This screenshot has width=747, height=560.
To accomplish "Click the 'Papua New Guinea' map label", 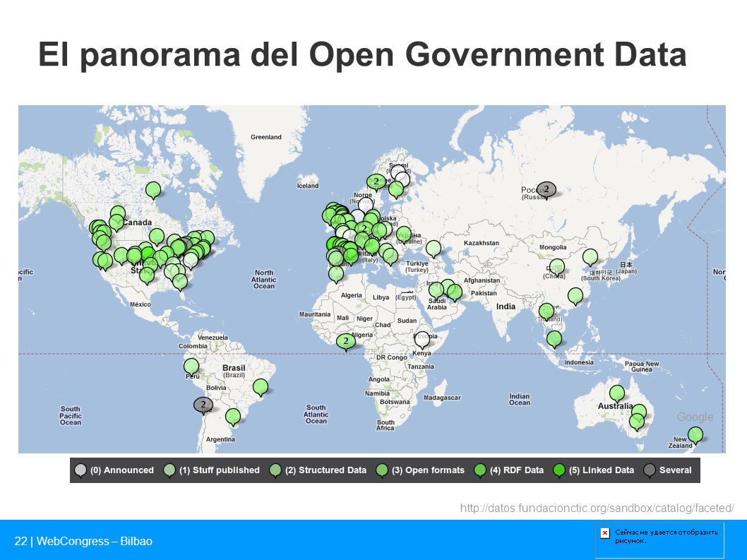I will [x=642, y=366].
